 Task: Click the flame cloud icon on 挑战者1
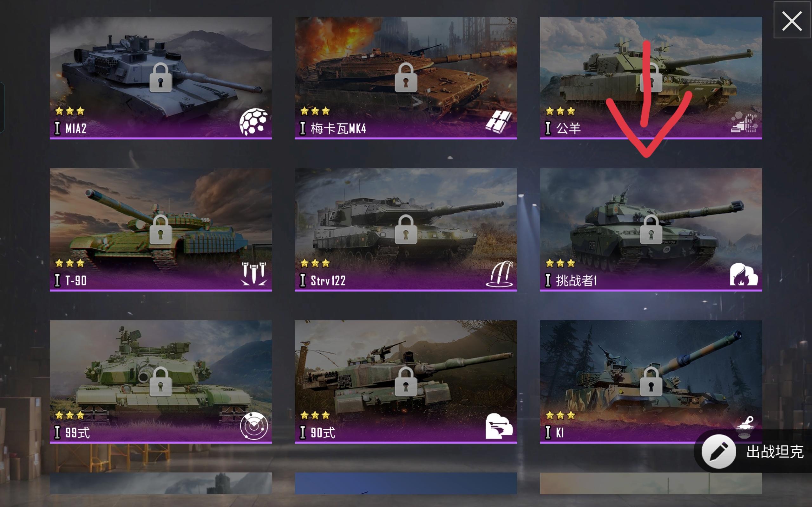point(743,274)
